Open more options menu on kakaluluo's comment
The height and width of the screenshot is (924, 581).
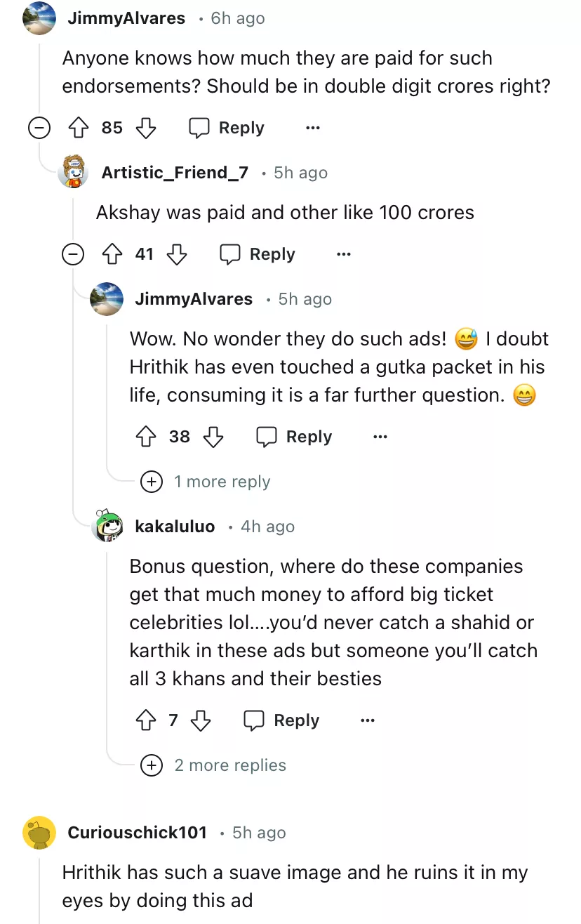point(368,720)
